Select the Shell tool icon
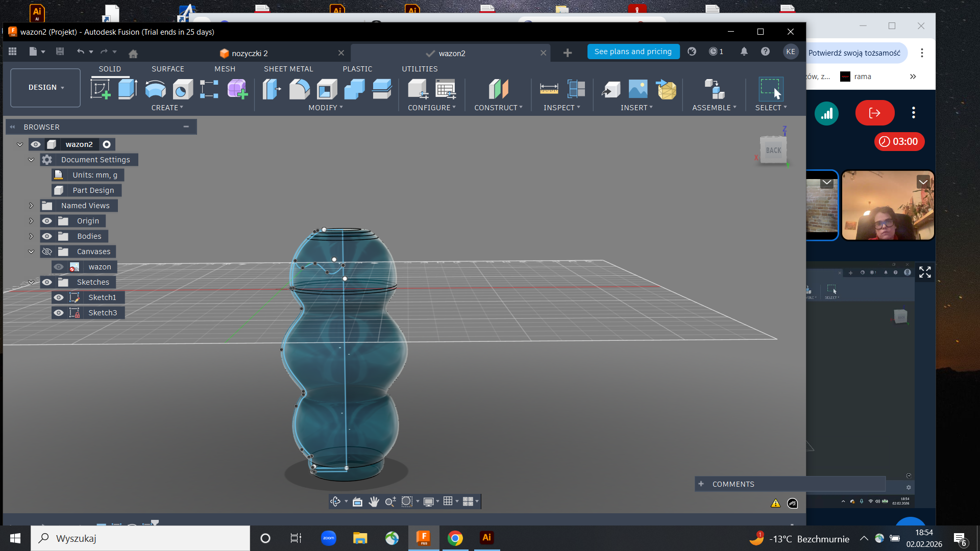The width and height of the screenshot is (980, 551). 327,89
